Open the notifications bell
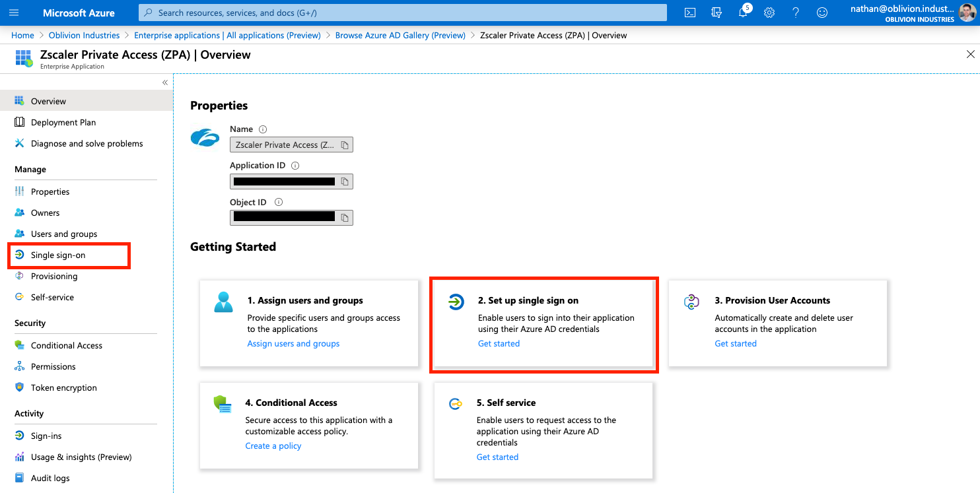The image size is (980, 493). pos(743,13)
